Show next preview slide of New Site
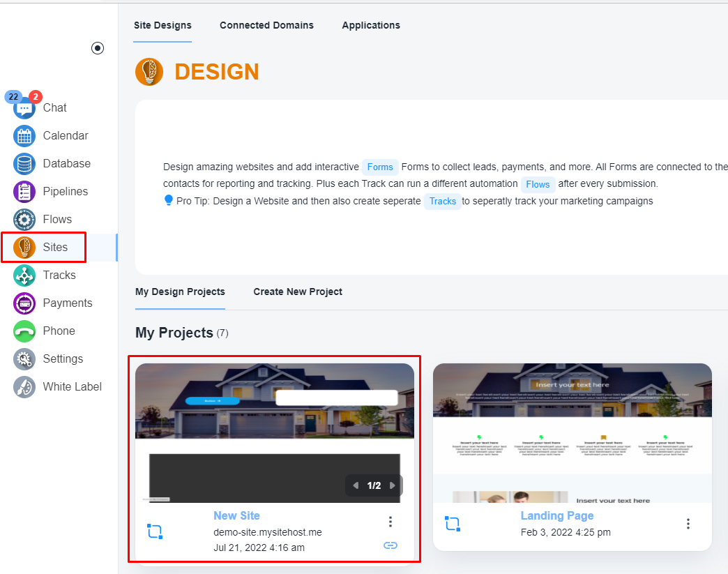The width and height of the screenshot is (728, 574). pos(393,485)
